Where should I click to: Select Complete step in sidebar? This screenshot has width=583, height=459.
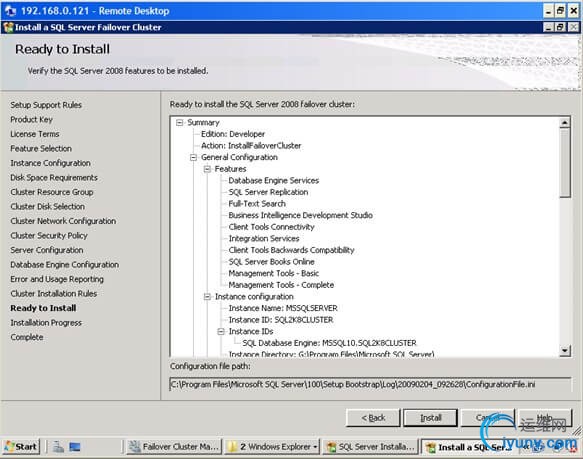coord(27,337)
